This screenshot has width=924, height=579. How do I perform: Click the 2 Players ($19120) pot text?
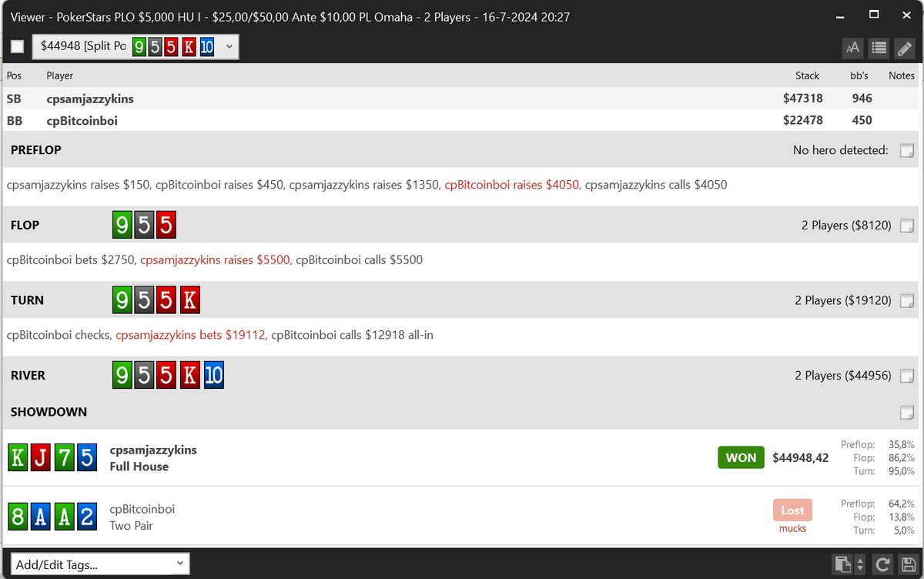coord(843,300)
